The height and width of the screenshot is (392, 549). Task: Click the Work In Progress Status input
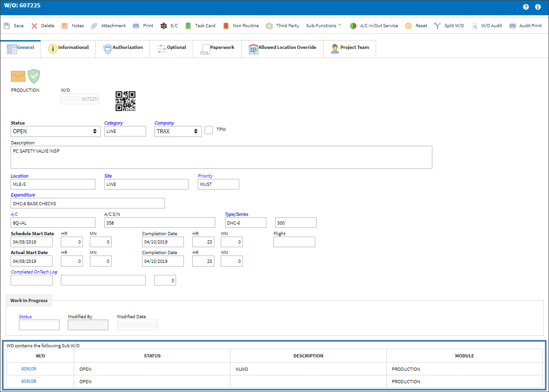point(39,325)
